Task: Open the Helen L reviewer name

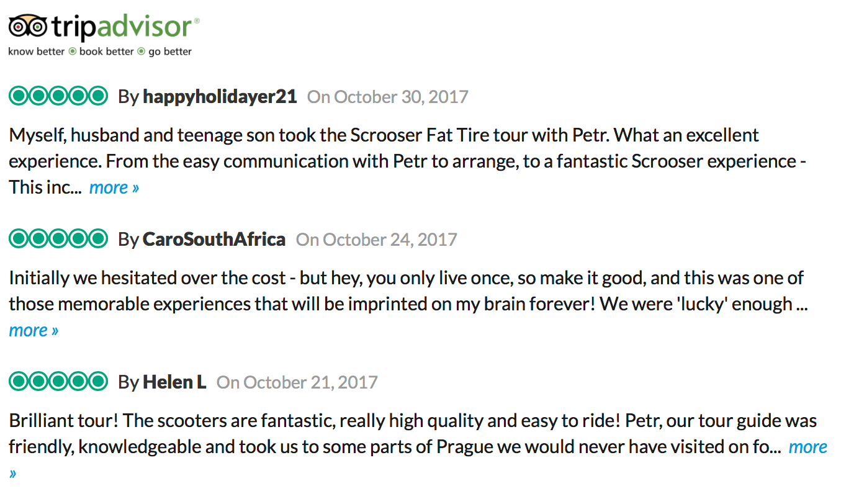Action: [174, 382]
